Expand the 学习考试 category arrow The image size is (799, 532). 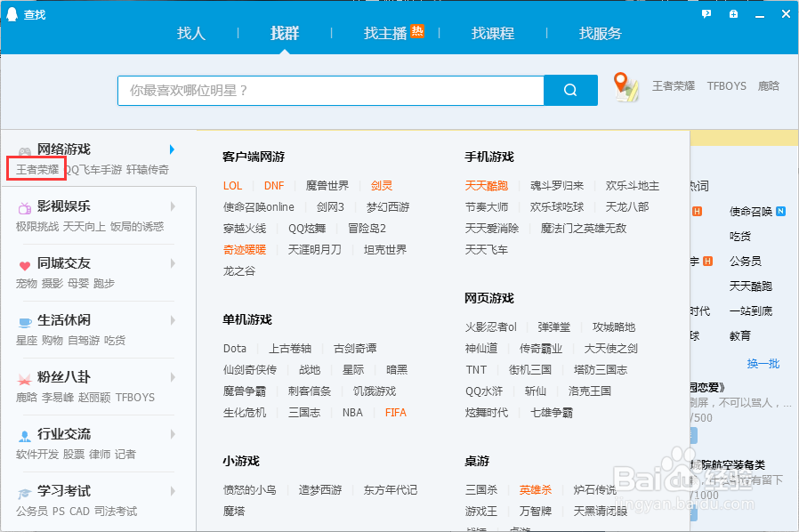click(173, 491)
